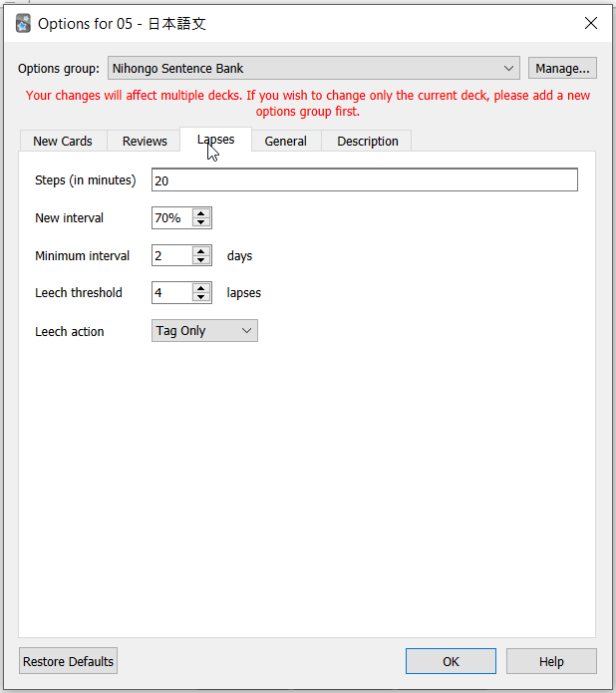Screen dimensions: 616x693
Task: Click the Steps (in minutes) input field
Action: 365,179
